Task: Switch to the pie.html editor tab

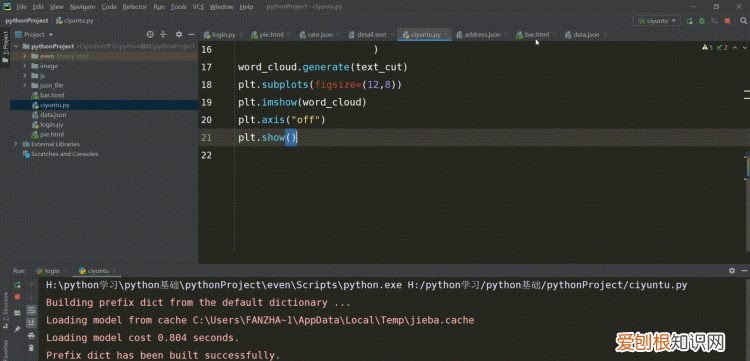Action: (x=271, y=35)
